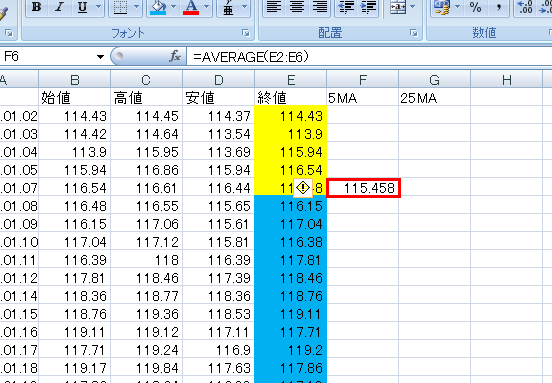
Task: Select cell with 116.86 in 高値
Action: [146, 170]
